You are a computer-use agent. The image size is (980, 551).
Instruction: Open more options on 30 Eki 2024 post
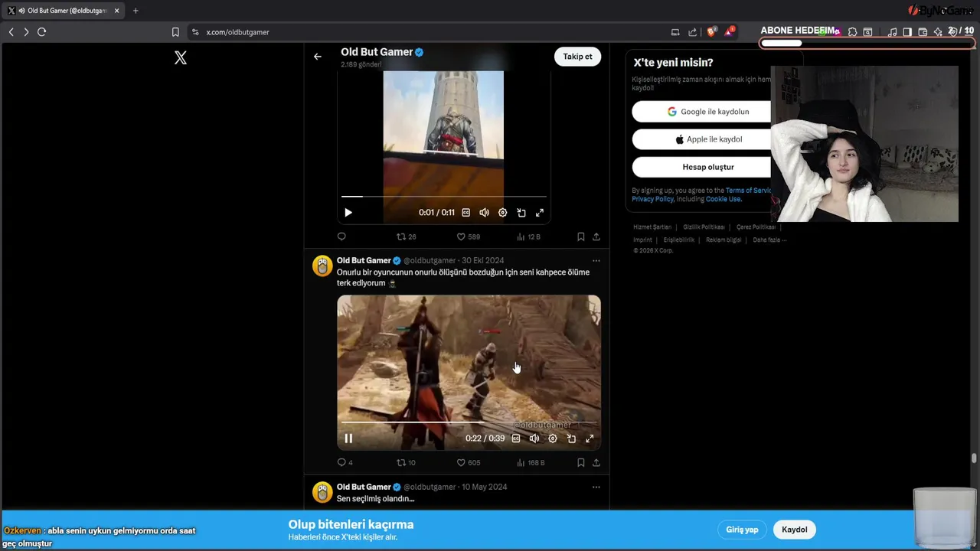596,260
